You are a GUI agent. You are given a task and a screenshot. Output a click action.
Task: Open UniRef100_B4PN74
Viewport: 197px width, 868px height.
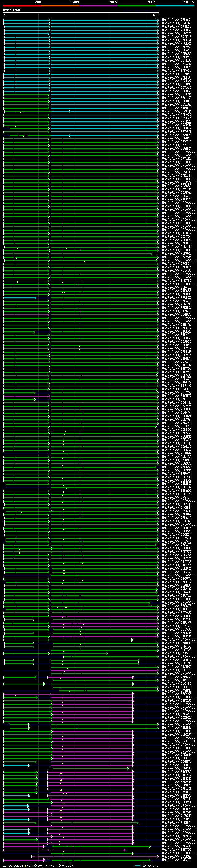(176, 358)
